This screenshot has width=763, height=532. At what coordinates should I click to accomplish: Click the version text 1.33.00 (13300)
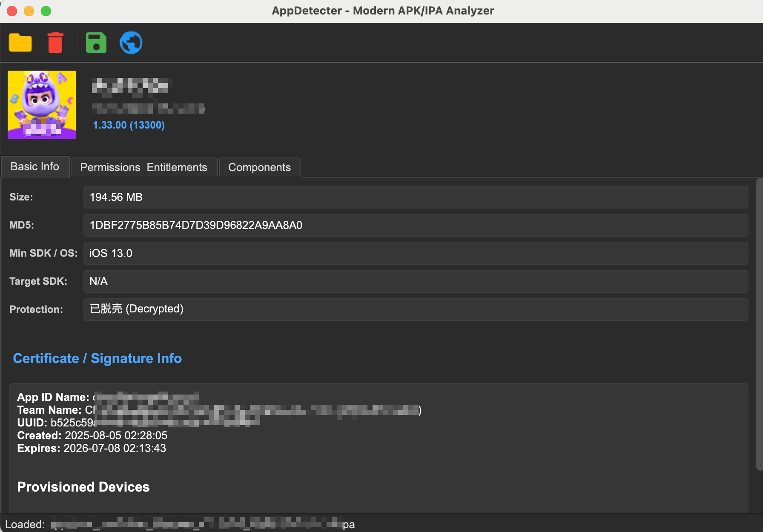(x=129, y=125)
